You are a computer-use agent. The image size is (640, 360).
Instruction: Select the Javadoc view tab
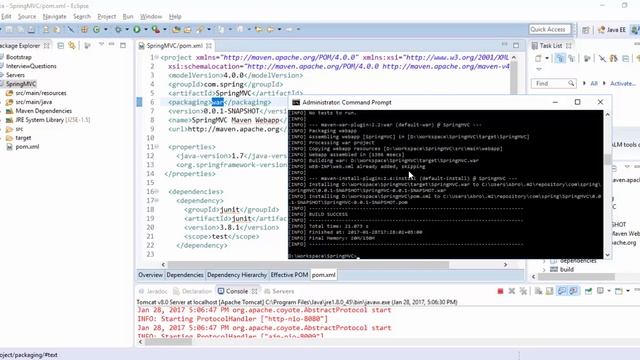pos(153,291)
